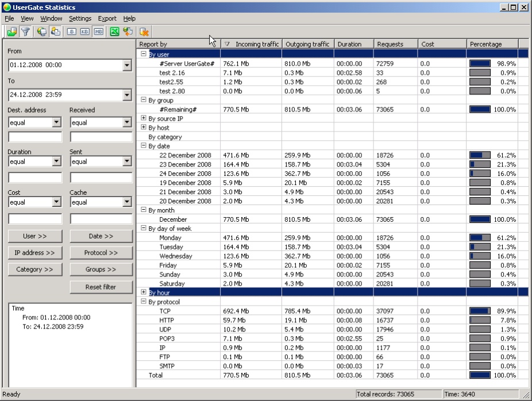The width and height of the screenshot is (532, 401).
Task: Export the report to Excel
Action: (114, 32)
